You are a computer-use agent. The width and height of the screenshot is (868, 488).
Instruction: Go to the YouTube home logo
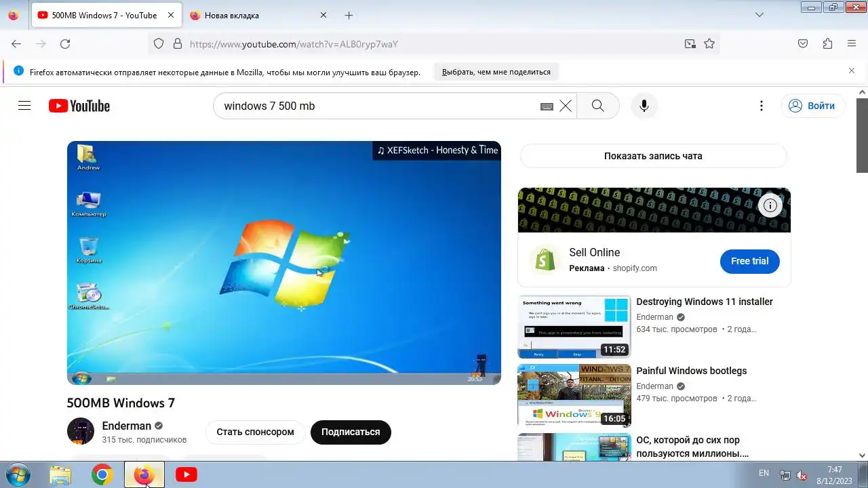[79, 106]
